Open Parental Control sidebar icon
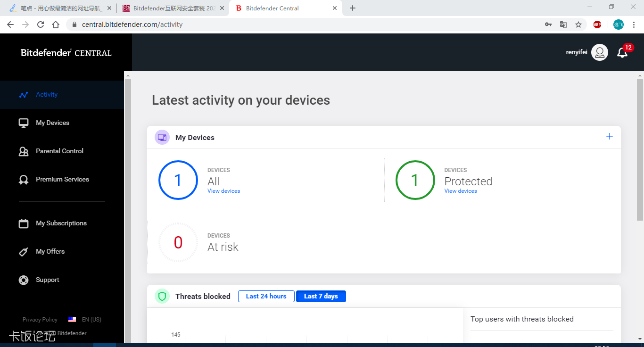 coord(24,151)
